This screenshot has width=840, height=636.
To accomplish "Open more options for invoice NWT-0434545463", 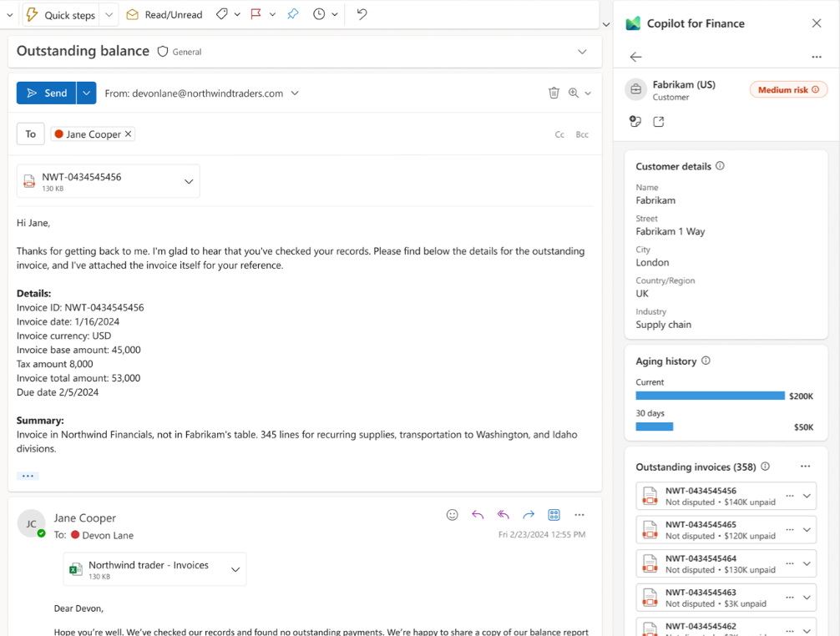I will pos(790,597).
